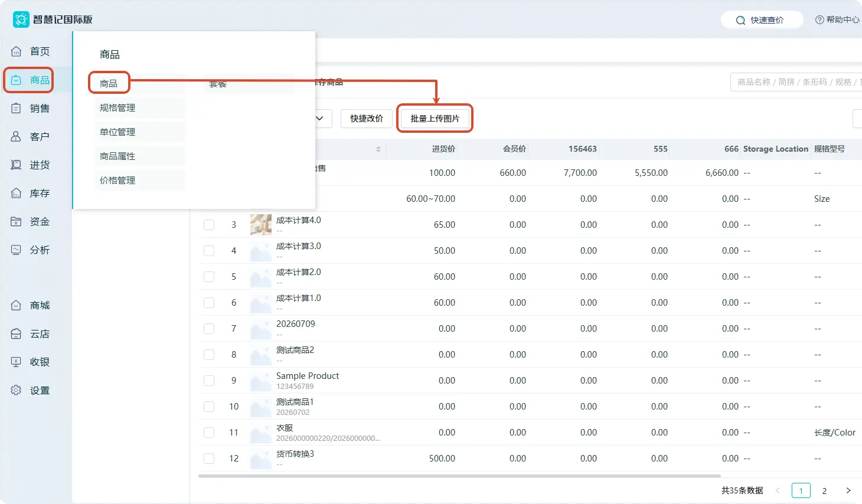Select the 库存 inventory sidebar icon
The width and height of the screenshot is (862, 504).
(17, 193)
